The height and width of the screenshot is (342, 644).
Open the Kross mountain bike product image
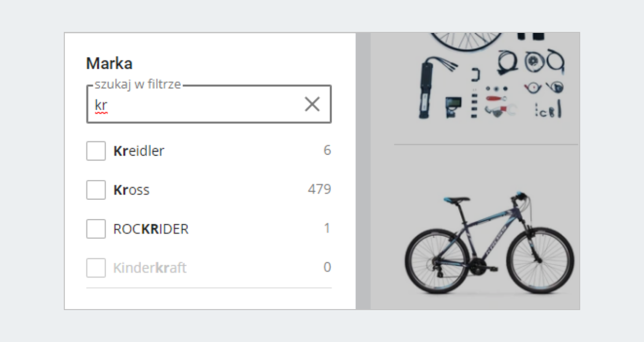(x=488, y=243)
